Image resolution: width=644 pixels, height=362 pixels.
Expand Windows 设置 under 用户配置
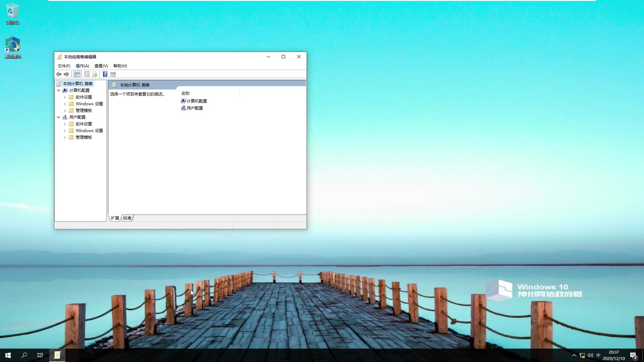[65, 131]
